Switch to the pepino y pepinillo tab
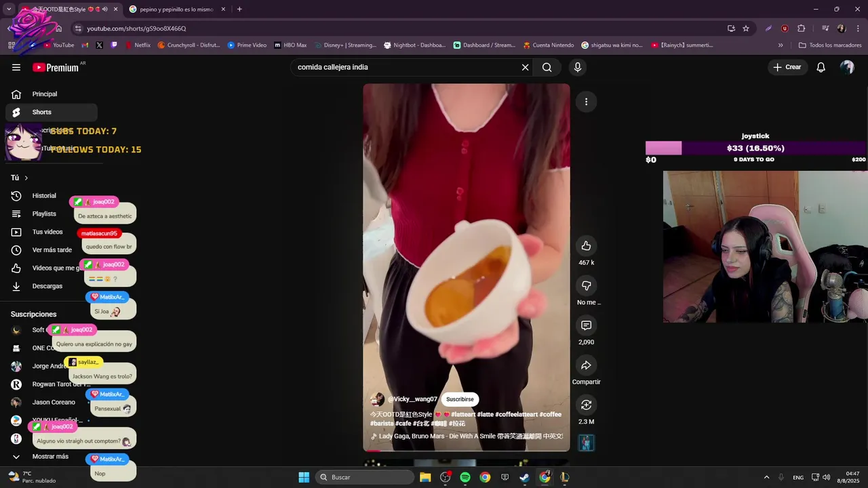 (x=176, y=9)
